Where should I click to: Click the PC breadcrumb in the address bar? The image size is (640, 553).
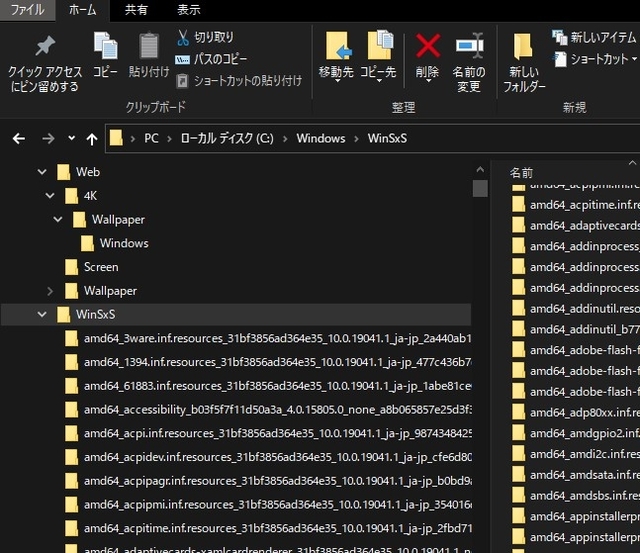(151, 138)
